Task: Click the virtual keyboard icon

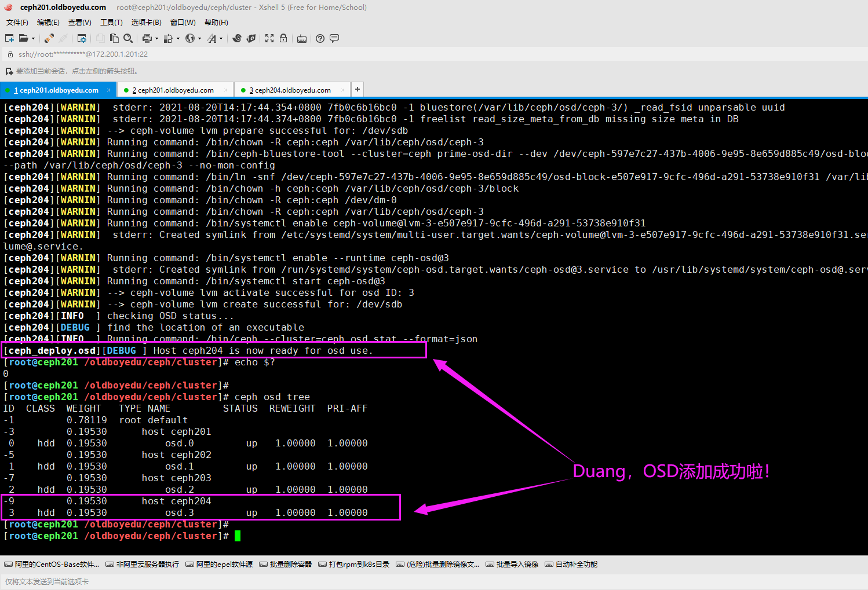Action: point(301,39)
